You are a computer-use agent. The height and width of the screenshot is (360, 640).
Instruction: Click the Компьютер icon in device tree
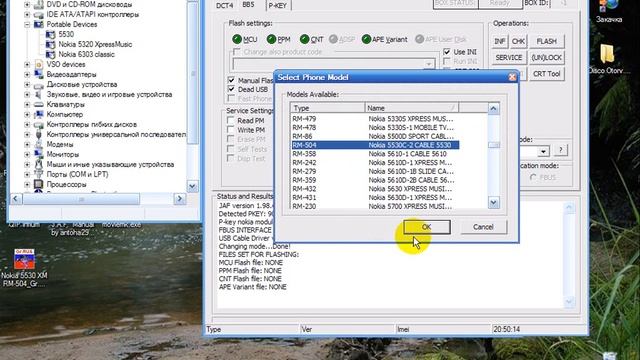coord(39,115)
